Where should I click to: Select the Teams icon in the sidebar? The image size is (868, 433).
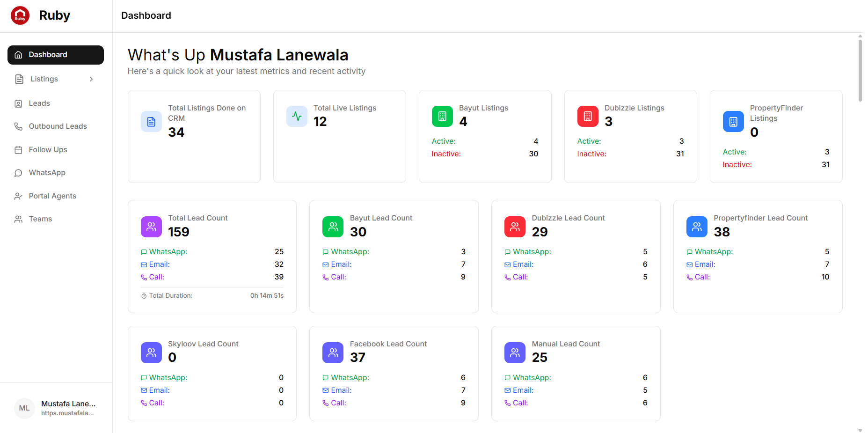tap(18, 219)
